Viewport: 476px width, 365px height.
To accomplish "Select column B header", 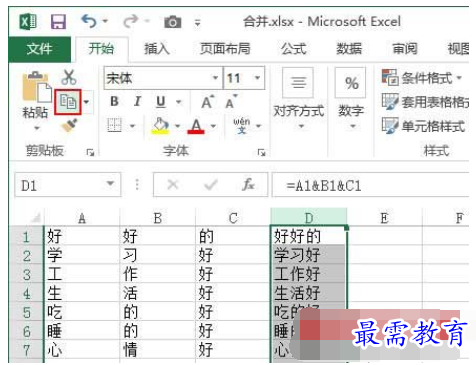I will coord(157,218).
